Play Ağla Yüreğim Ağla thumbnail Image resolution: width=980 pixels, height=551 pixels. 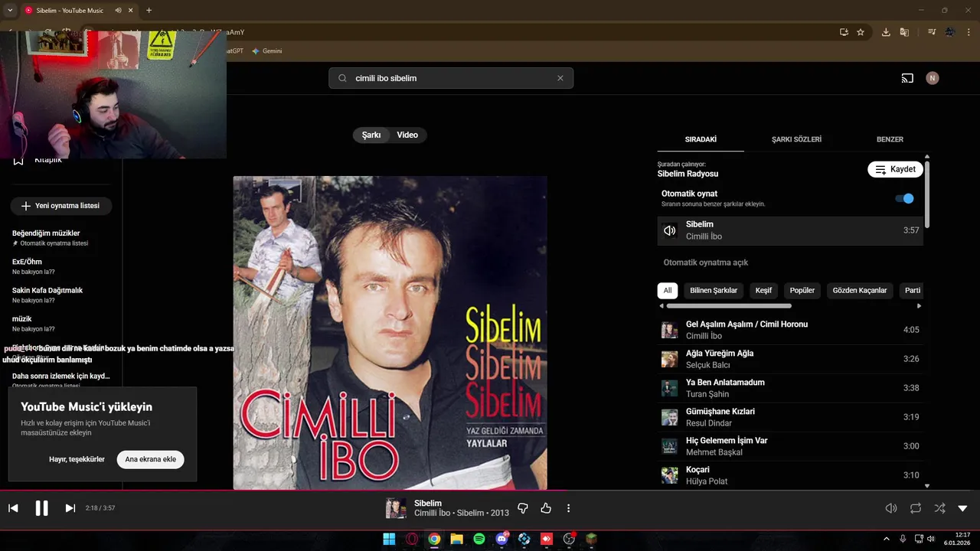pyautogui.click(x=669, y=359)
